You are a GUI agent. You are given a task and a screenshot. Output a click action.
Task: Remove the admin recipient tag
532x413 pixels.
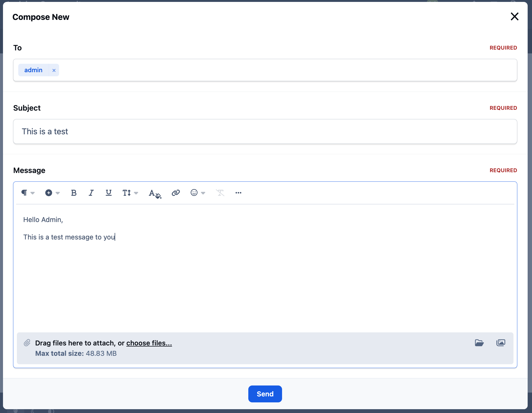point(54,70)
